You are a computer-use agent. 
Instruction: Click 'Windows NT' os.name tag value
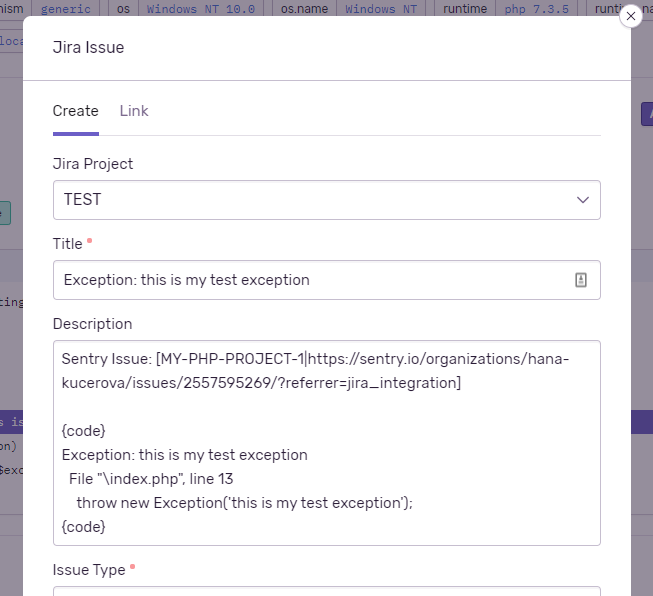pyautogui.click(x=381, y=8)
